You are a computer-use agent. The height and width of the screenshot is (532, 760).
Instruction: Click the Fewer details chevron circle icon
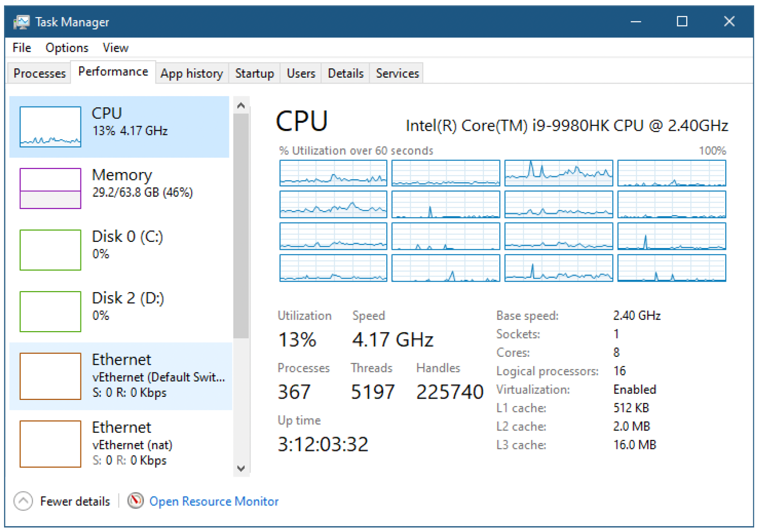[23, 501]
